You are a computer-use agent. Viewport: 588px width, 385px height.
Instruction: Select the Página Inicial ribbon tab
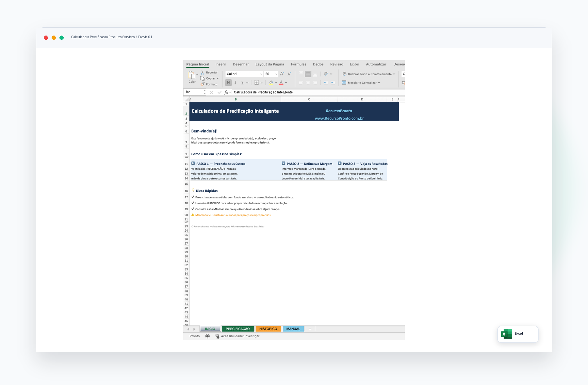tap(198, 64)
